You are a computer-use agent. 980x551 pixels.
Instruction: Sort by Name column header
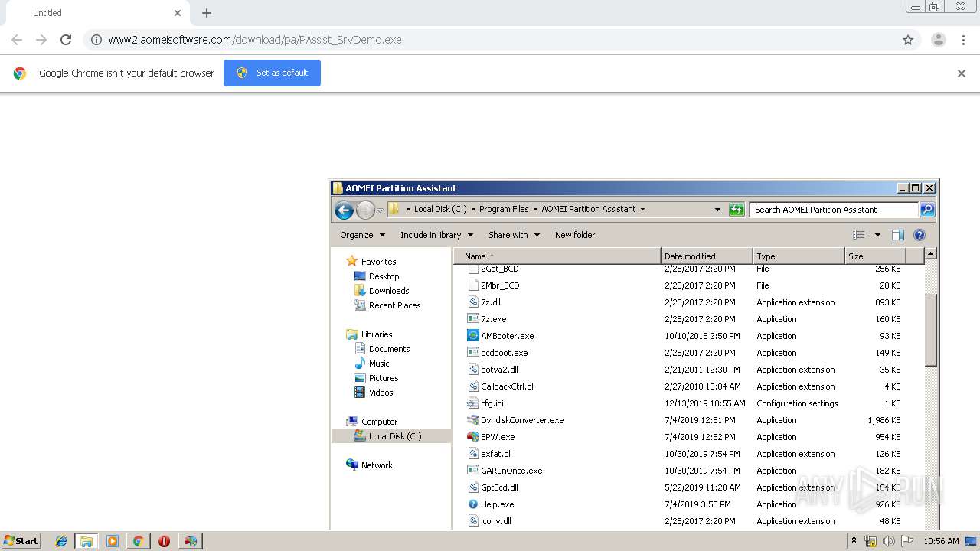click(557, 256)
